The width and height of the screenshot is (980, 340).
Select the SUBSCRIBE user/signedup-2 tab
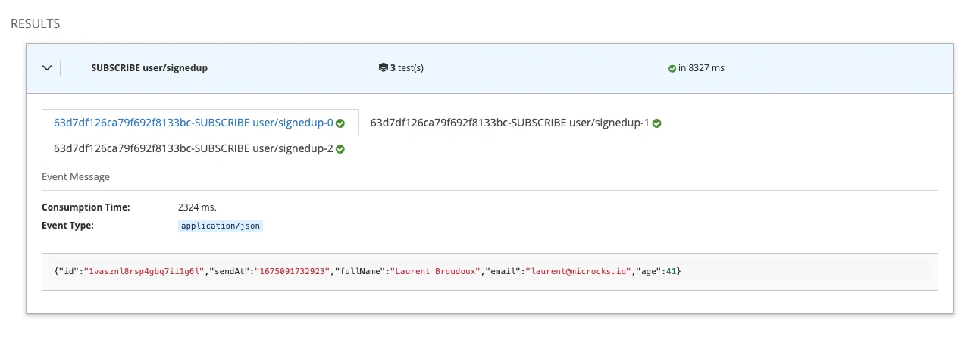[x=193, y=148]
